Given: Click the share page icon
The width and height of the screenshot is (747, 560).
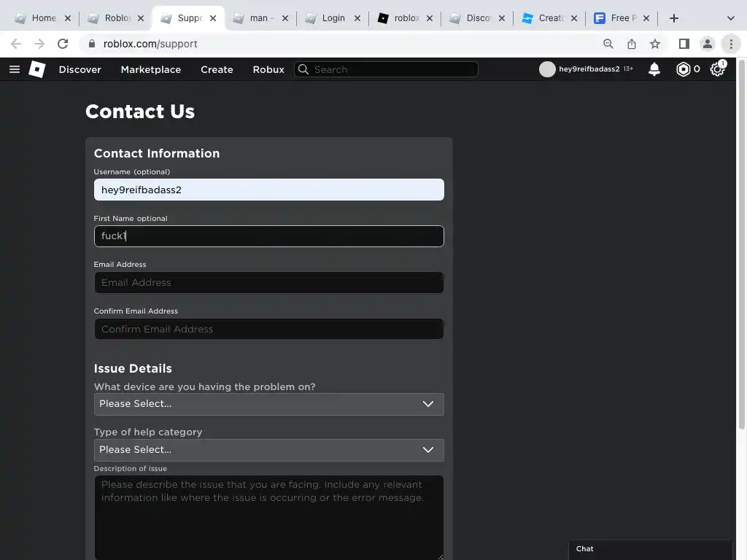Looking at the screenshot, I should coord(631,44).
